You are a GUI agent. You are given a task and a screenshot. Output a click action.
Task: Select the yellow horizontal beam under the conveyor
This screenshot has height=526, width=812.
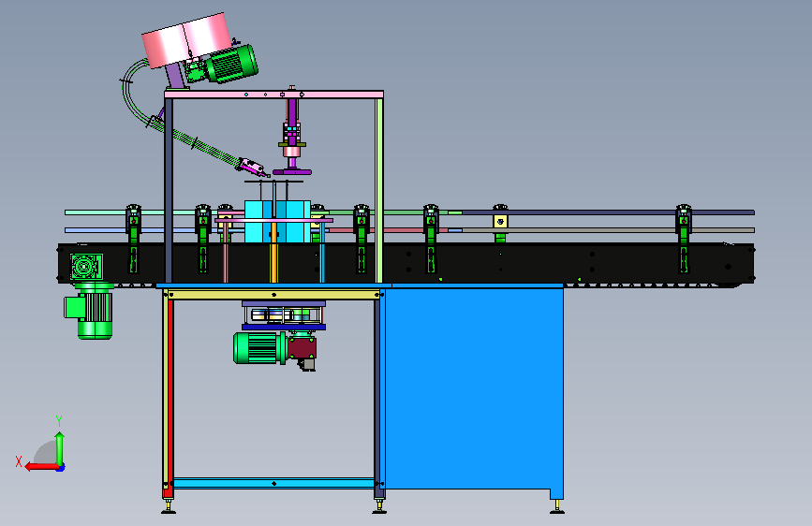[274, 295]
